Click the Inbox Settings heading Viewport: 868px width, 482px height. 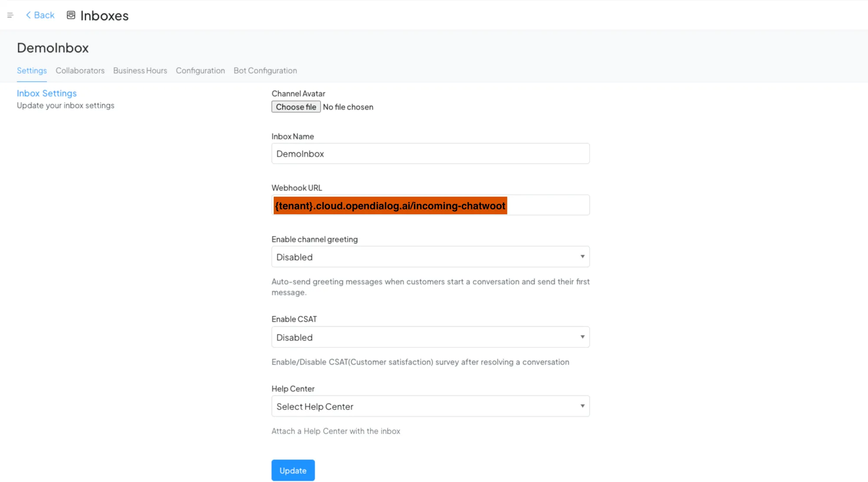[x=47, y=93]
